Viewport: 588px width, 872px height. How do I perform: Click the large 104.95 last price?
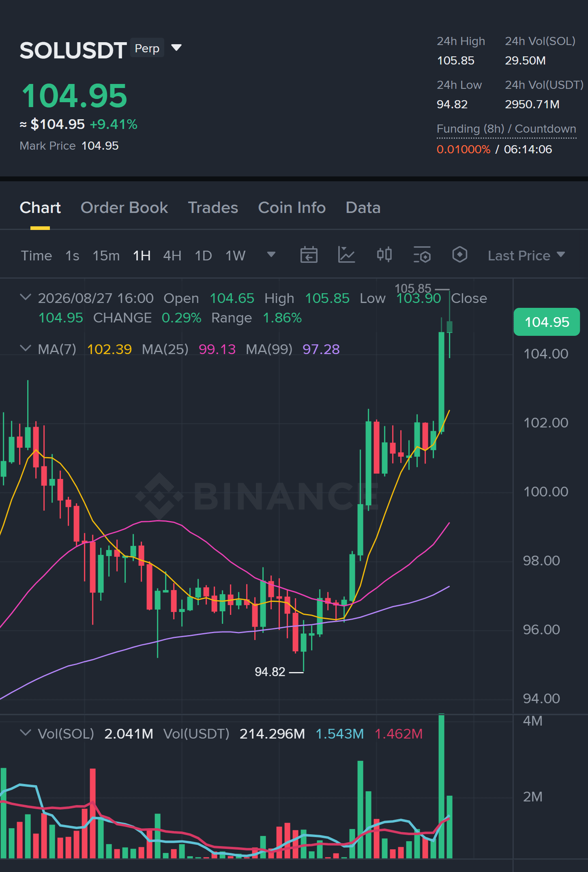click(x=74, y=96)
